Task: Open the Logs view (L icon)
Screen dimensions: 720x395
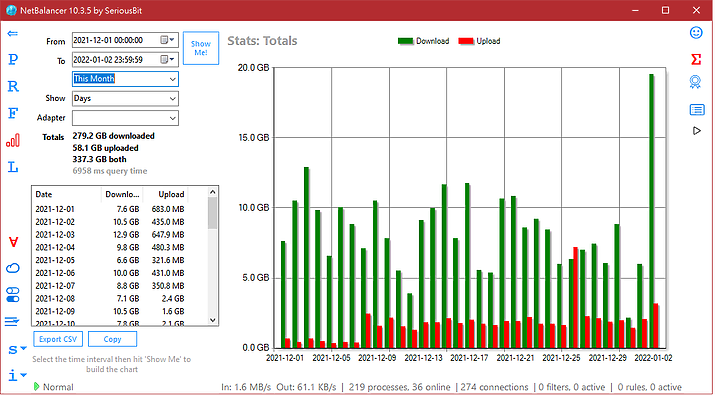Action: click(13, 167)
